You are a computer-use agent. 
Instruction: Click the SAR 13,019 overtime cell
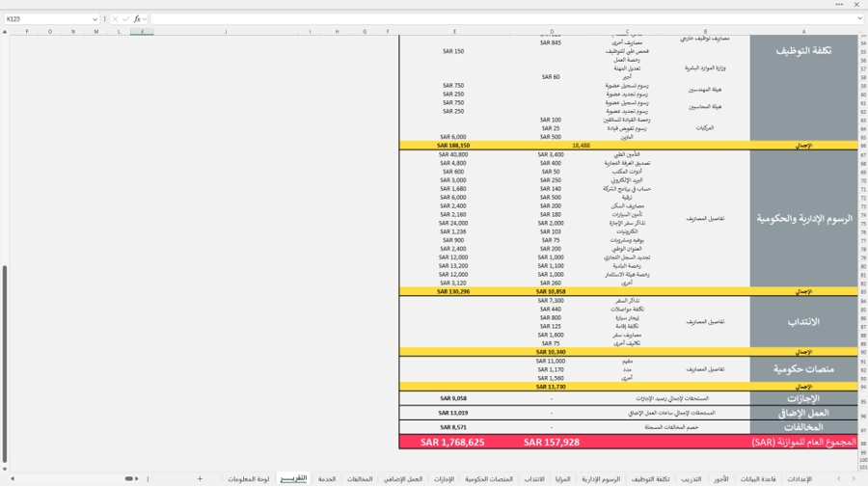tap(453, 413)
